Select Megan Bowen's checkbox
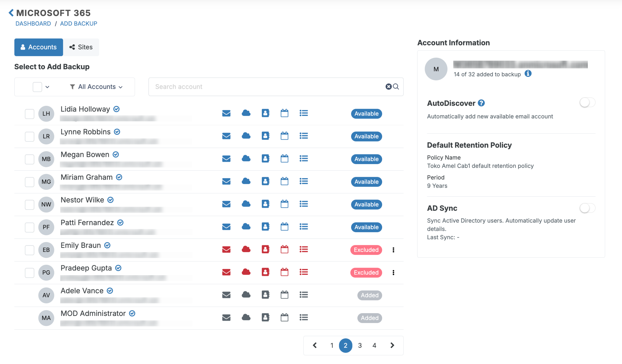 (29, 159)
